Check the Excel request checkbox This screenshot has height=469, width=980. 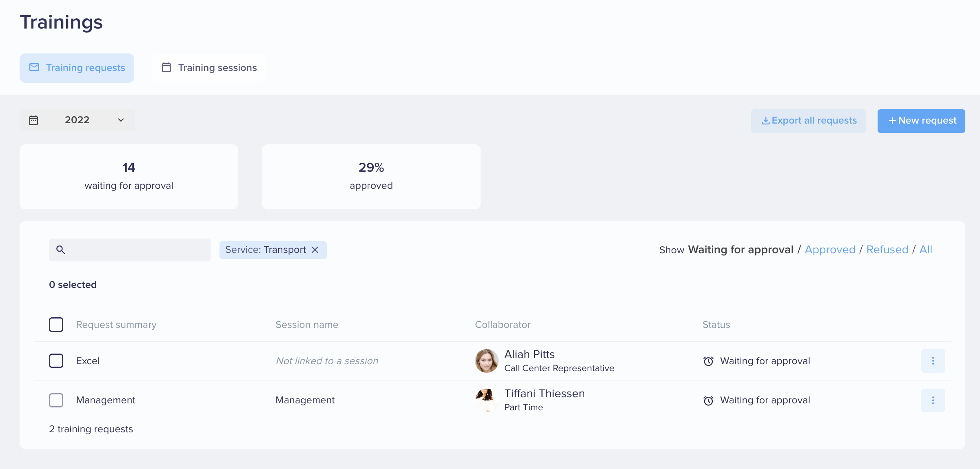(x=56, y=361)
